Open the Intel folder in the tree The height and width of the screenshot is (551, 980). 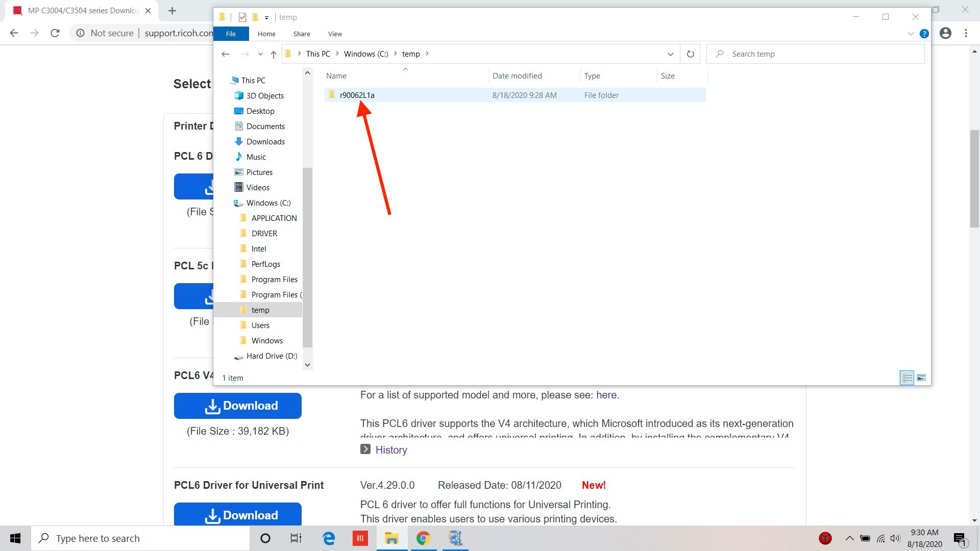tap(258, 248)
